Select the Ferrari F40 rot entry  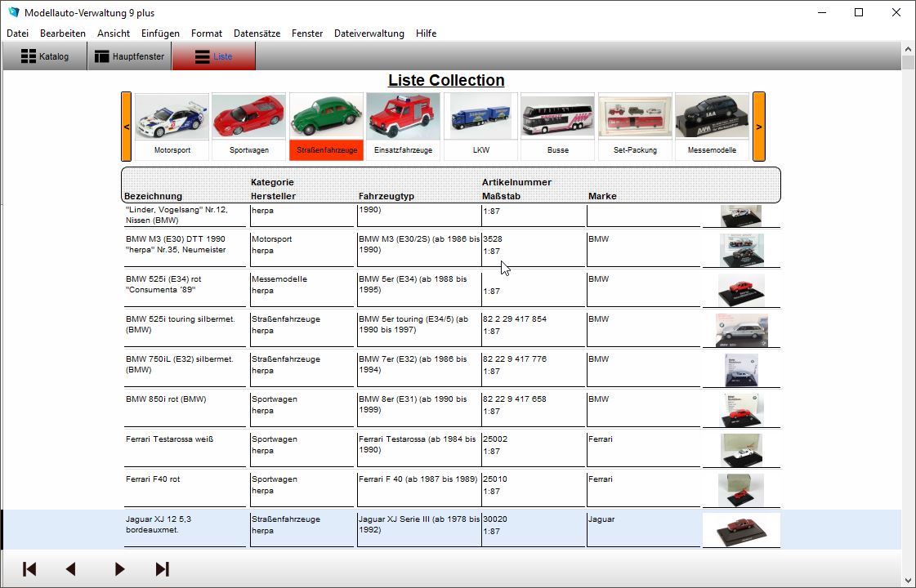pyautogui.click(x=153, y=479)
